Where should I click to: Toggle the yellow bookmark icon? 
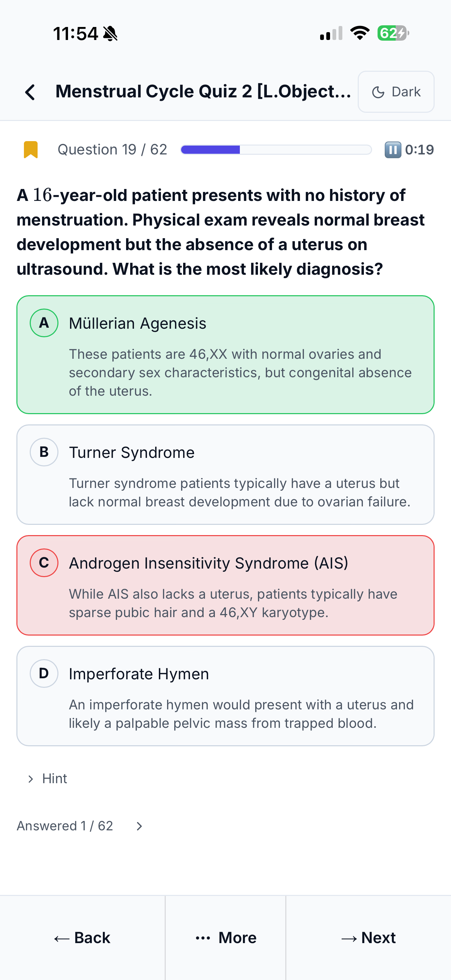point(31,150)
